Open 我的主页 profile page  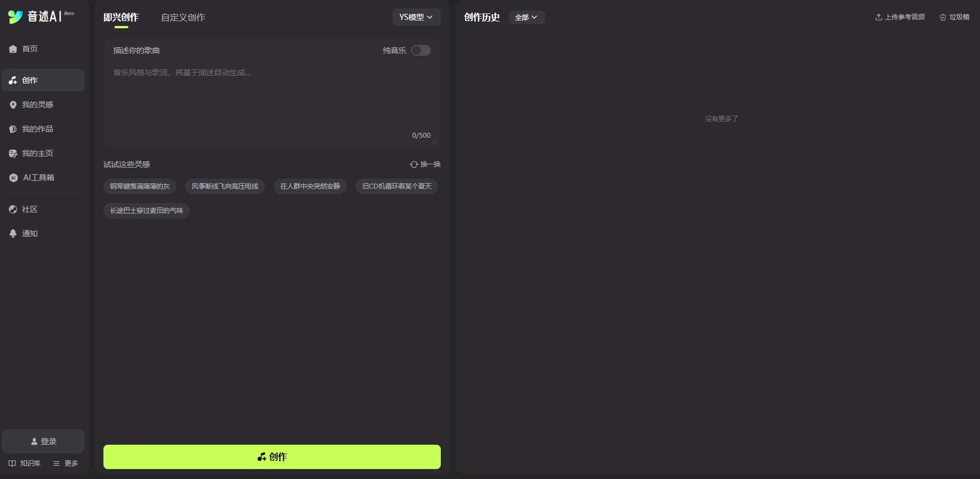click(x=43, y=153)
